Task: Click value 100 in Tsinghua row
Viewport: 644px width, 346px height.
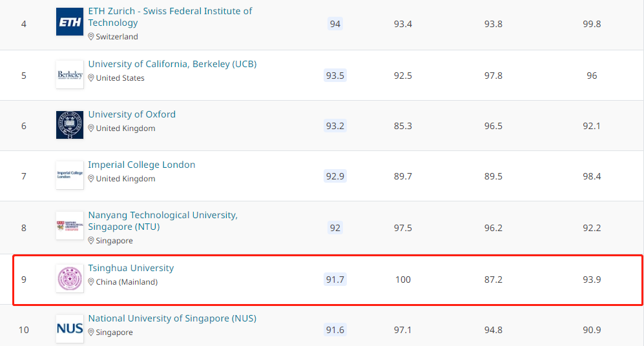Action: pyautogui.click(x=403, y=280)
